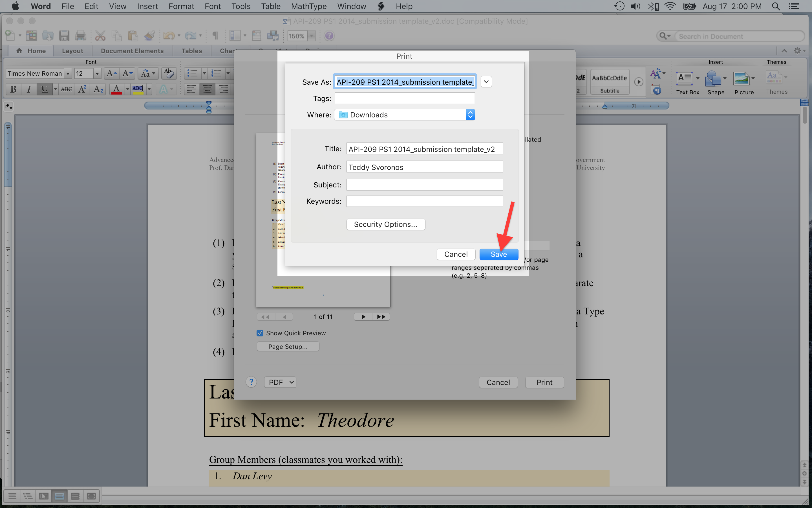Screen dimensions: 812x508
Task: Toggle Italic formatting
Action: coord(29,89)
